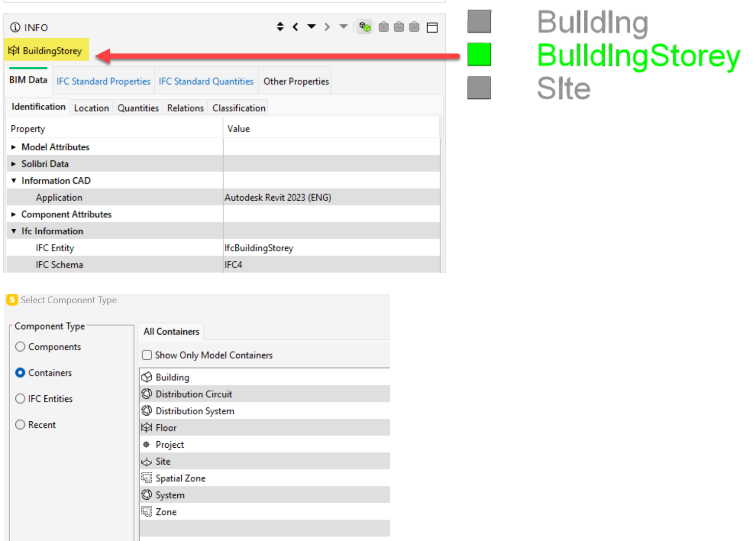Click the add to selection basket icon
The image size is (756, 541).
(x=384, y=27)
